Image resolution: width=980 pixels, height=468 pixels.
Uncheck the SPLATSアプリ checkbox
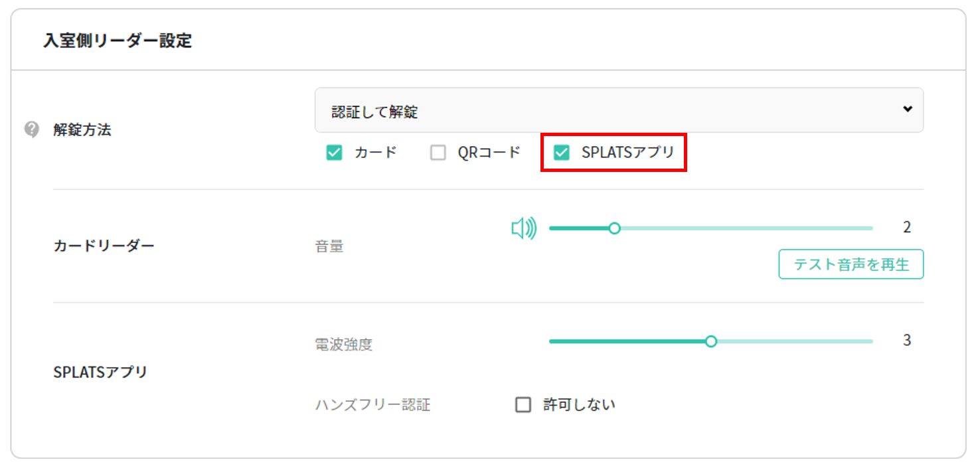[x=562, y=153]
